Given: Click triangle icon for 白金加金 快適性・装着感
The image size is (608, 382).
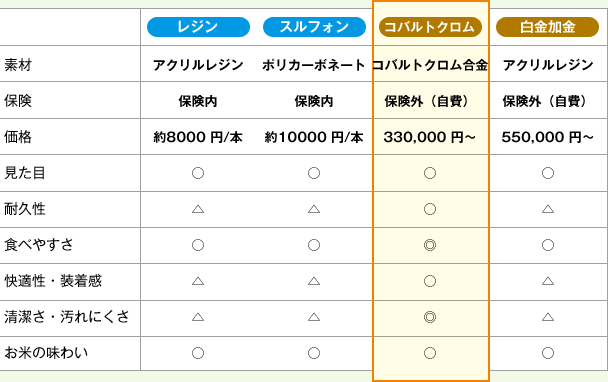Looking at the screenshot, I should (x=548, y=281).
